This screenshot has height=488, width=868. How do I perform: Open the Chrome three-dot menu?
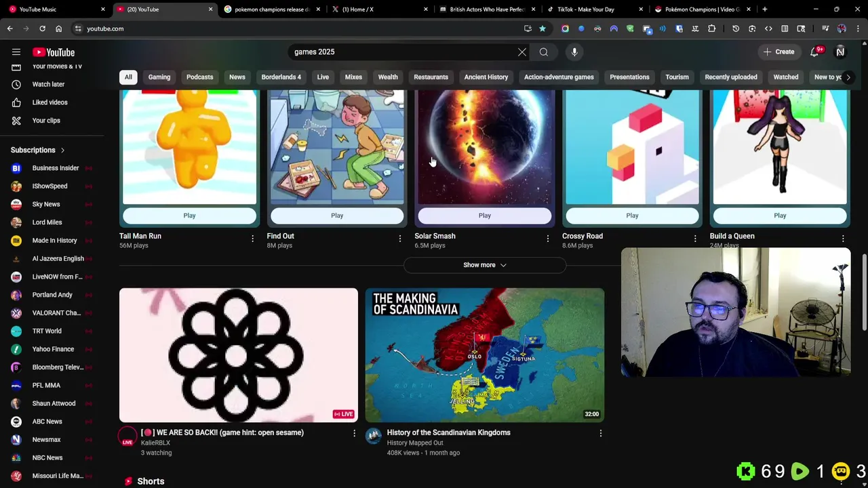click(x=858, y=28)
